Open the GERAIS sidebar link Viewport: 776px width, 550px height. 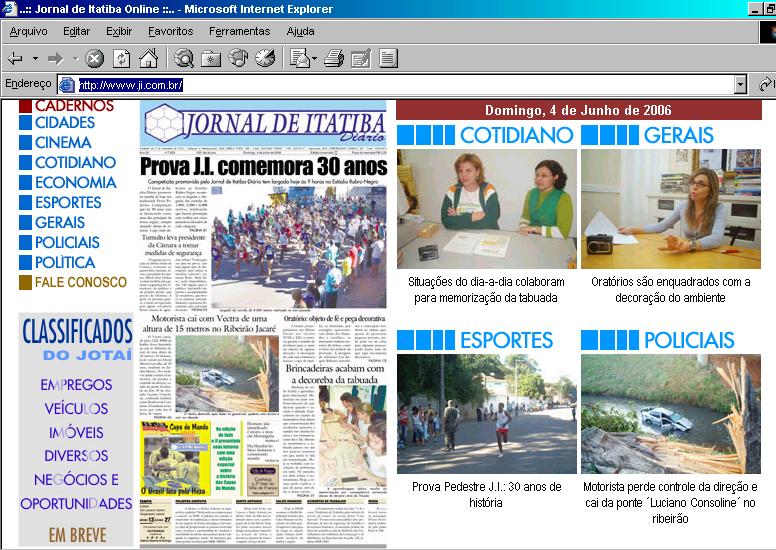tap(60, 222)
